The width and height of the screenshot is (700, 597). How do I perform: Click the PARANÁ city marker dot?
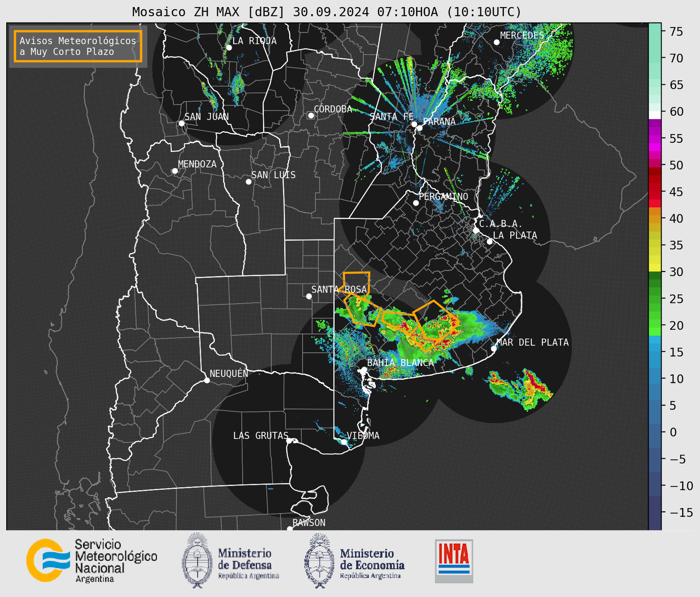tap(420, 128)
